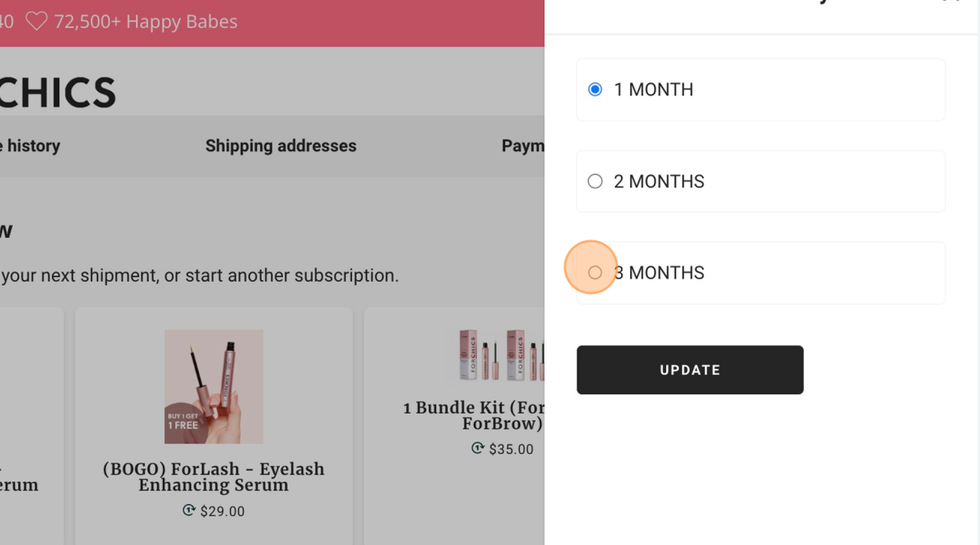This screenshot has width=980, height=545.
Task: Click the 3 MONTHS label text
Action: (659, 272)
